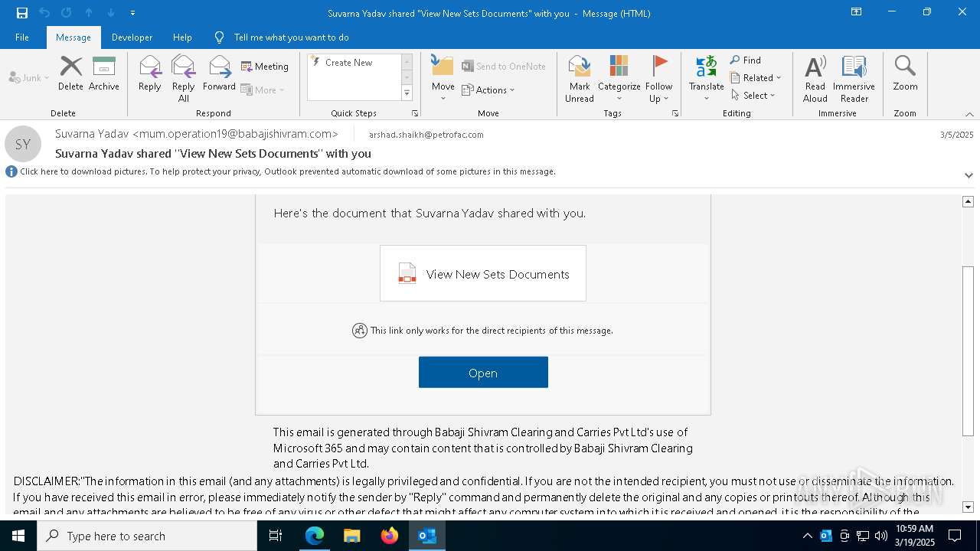The height and width of the screenshot is (551, 980).
Task: Launch Firefox from the taskbar
Action: tap(390, 536)
